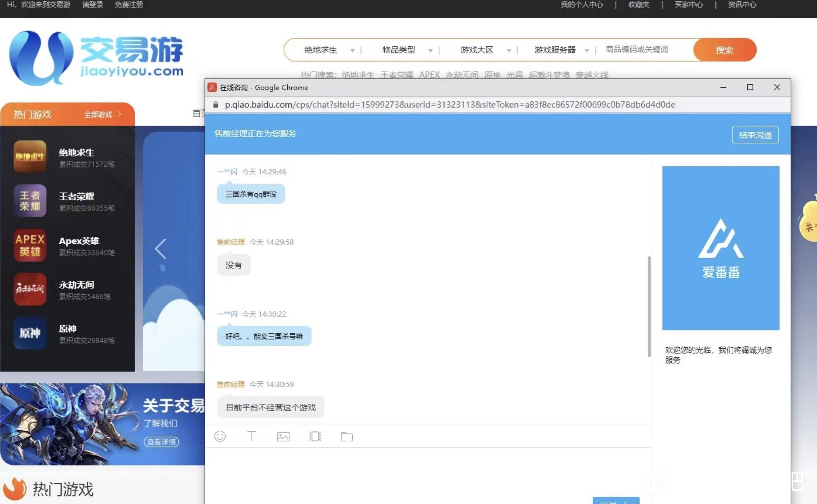Screen dimensions: 817x504
Task: Expand the 游戏服务器 dropdown
Action: coord(562,50)
